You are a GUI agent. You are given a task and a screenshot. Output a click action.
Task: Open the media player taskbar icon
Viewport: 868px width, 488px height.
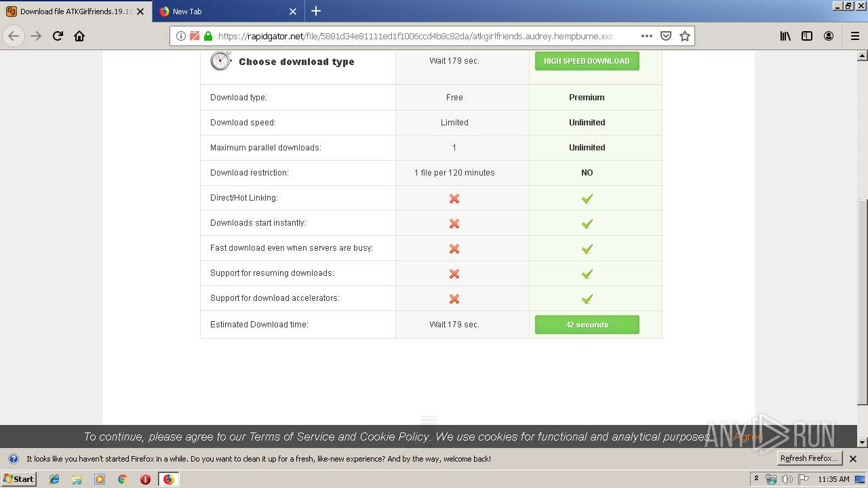click(100, 479)
